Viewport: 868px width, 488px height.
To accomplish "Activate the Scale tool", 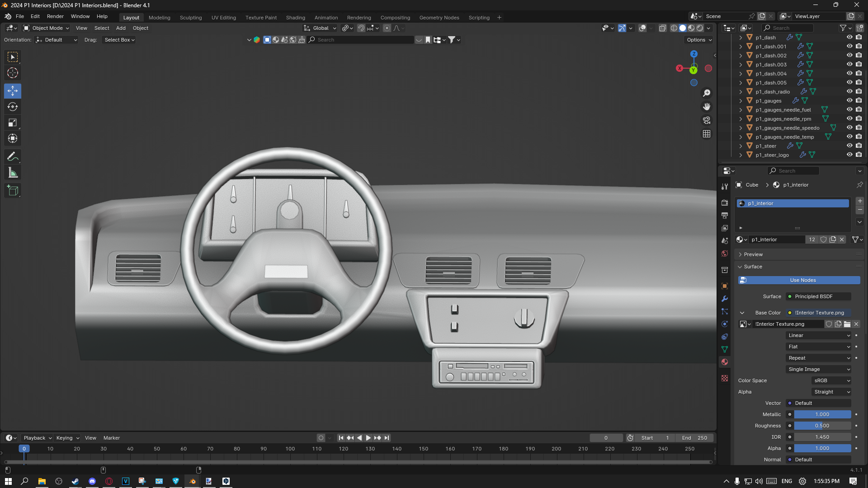I will [x=13, y=122].
